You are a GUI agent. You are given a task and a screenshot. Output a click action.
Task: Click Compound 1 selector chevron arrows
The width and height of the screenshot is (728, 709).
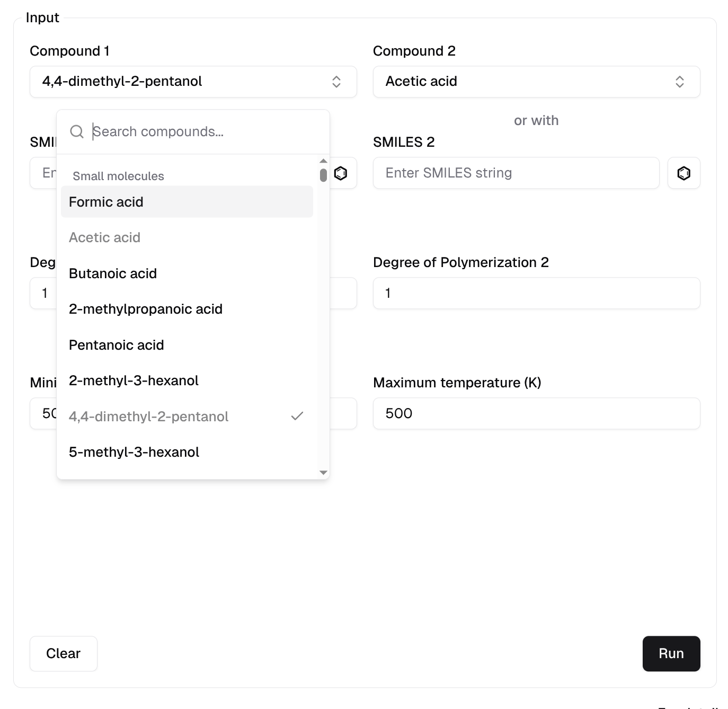tap(336, 82)
